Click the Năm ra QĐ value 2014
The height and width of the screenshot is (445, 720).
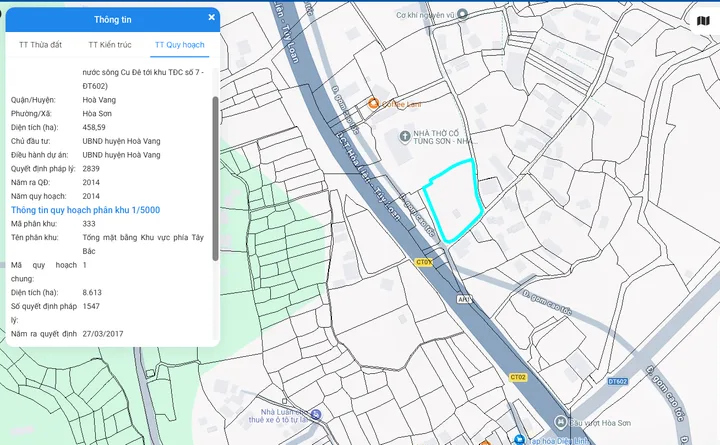coord(91,182)
